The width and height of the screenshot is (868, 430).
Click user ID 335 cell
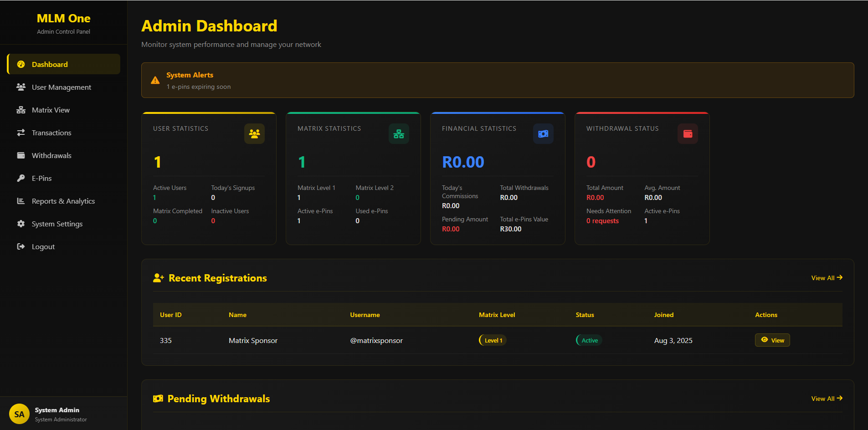coord(166,340)
